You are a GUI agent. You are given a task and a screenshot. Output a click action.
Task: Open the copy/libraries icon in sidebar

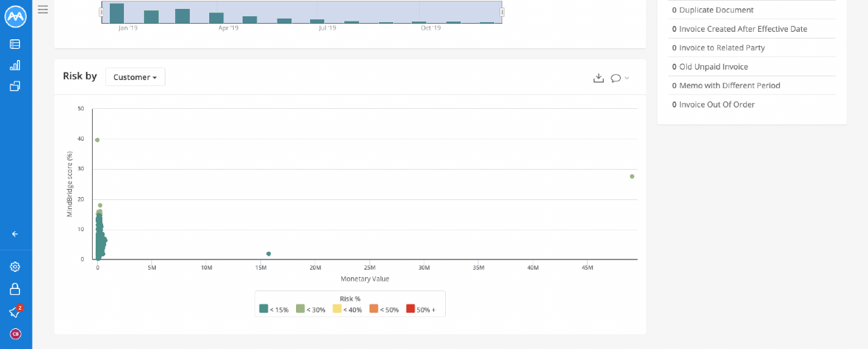coord(15,86)
